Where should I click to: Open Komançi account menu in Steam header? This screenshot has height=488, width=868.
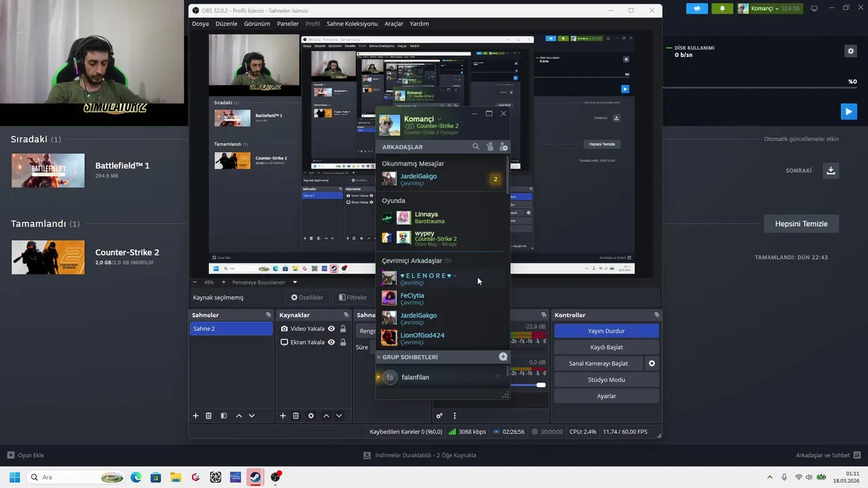[770, 8]
